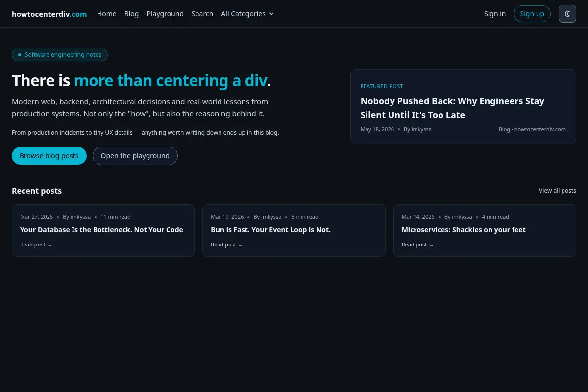588x392 pixels.
Task: Open the Blog nav item
Action: [x=131, y=14]
